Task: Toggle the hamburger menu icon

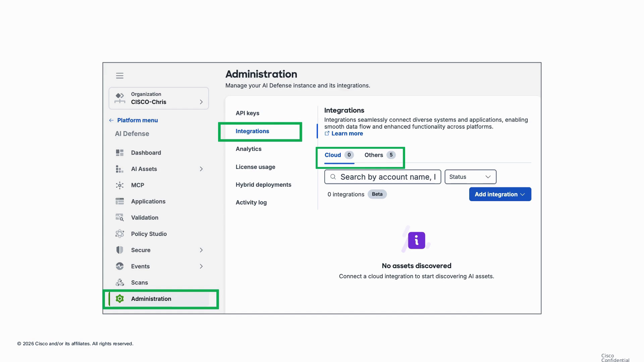Action: (x=120, y=76)
